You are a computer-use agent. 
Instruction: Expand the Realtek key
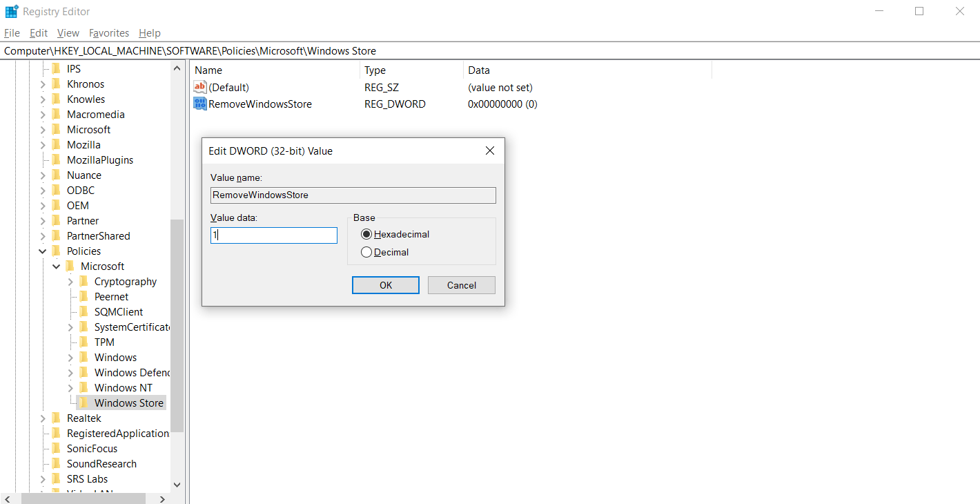43,418
